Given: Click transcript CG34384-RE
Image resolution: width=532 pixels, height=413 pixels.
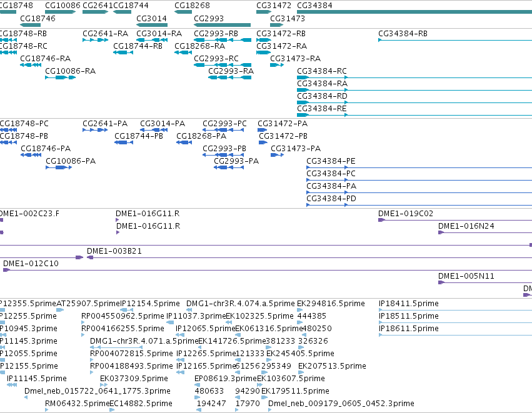Looking at the screenshot, I should 322,109.
